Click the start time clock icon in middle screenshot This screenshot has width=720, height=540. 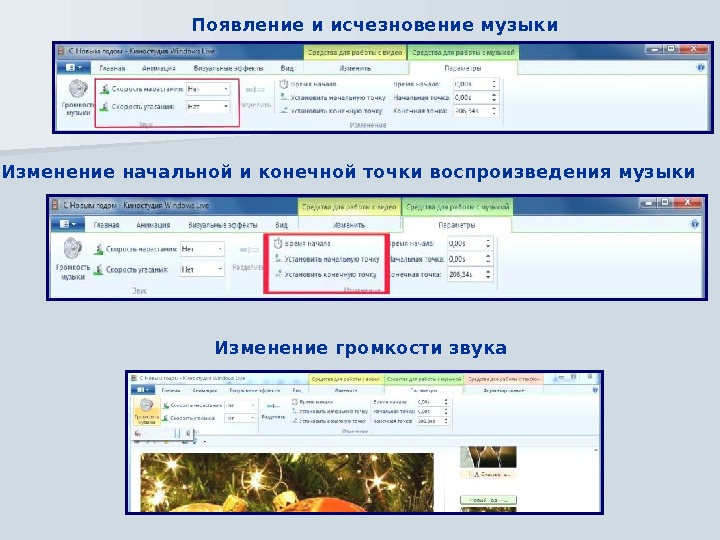point(278,243)
